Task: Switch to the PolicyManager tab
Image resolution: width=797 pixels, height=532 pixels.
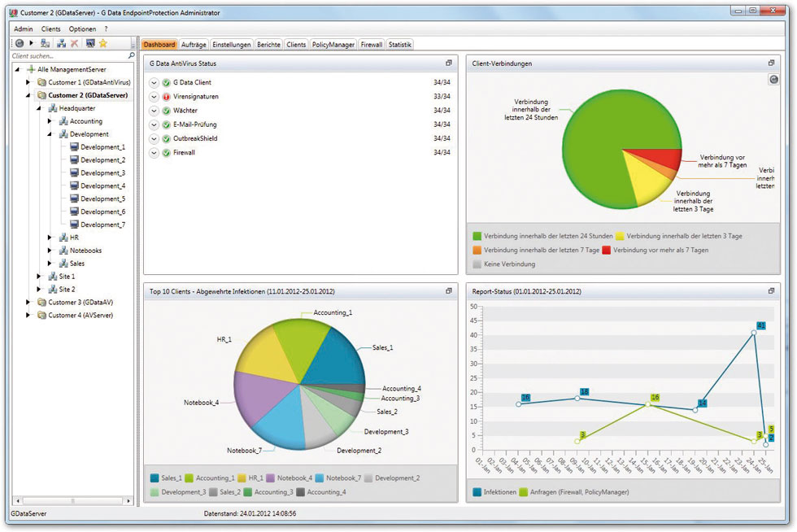Action: click(x=333, y=44)
